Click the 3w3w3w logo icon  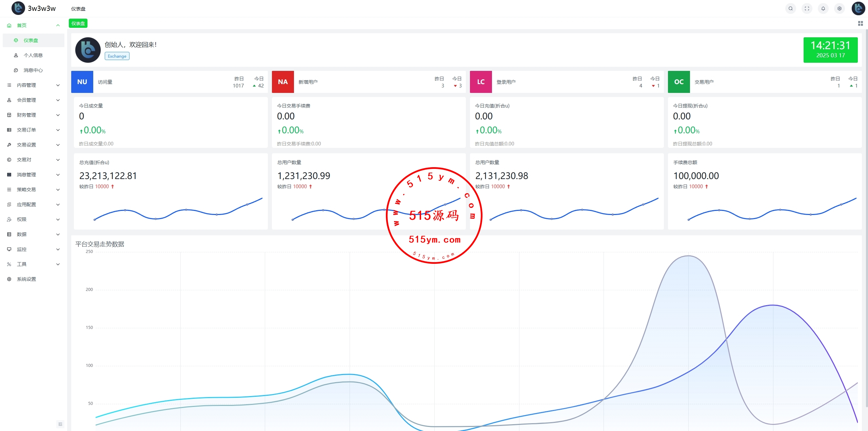click(18, 8)
